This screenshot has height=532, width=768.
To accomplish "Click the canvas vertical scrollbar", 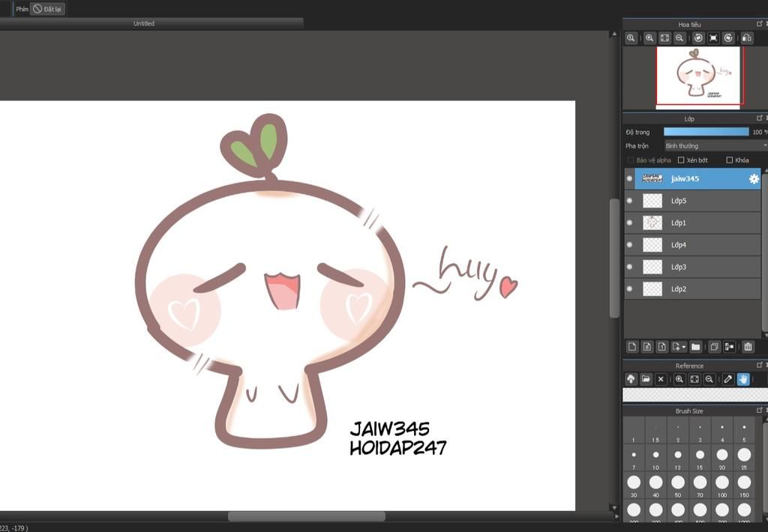I will coord(614,259).
